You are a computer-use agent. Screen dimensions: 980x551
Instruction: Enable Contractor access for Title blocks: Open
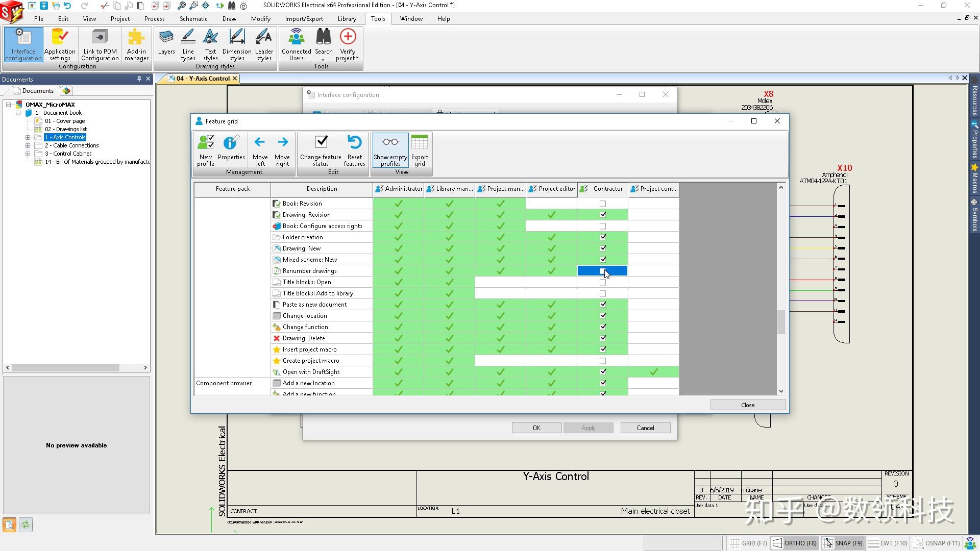point(603,282)
